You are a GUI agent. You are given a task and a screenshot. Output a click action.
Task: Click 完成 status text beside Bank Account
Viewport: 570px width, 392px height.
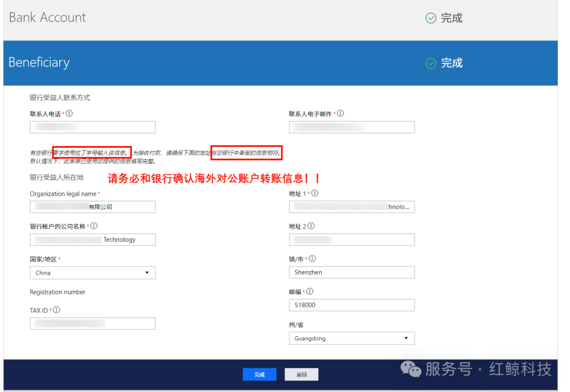coord(451,18)
